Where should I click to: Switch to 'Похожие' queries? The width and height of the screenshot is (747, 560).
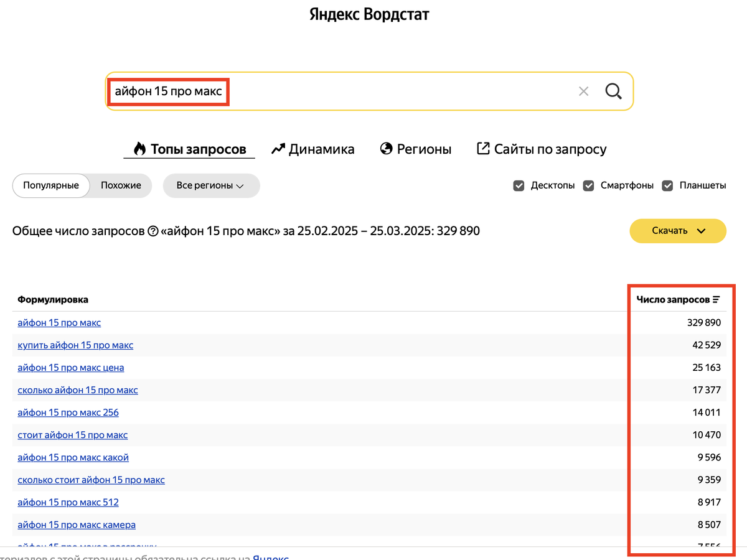(x=121, y=185)
